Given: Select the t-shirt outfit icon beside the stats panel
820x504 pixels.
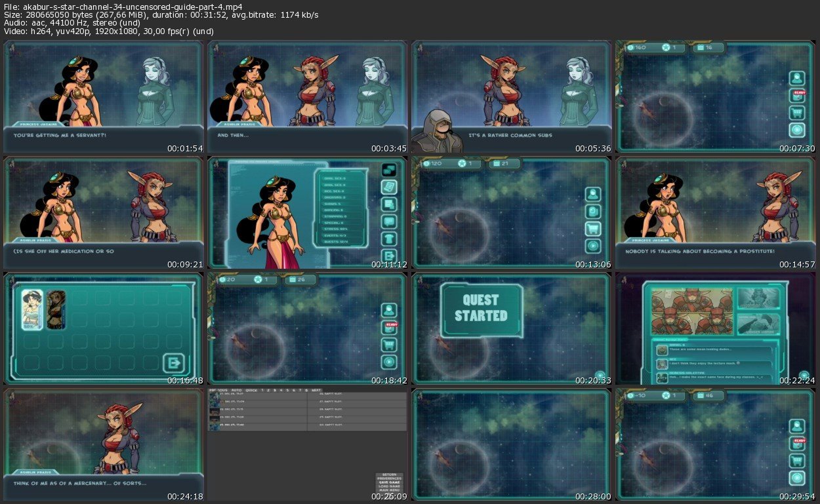Looking at the screenshot, I should click(x=389, y=239).
